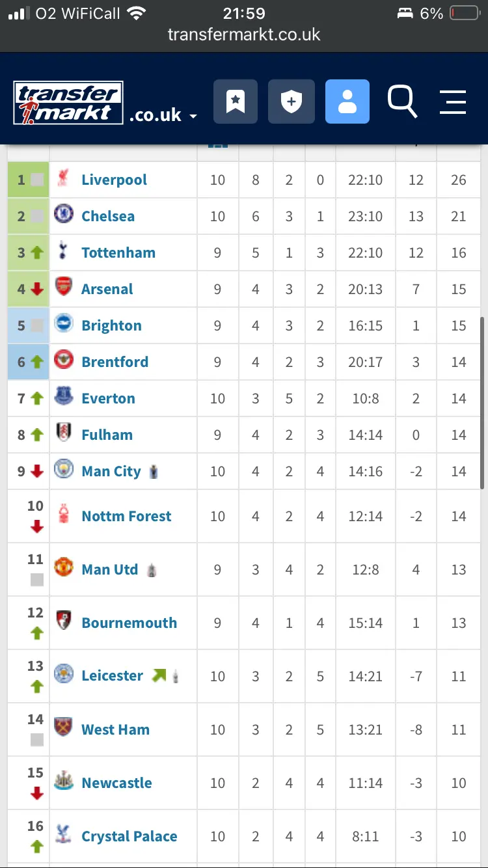Select the Nottm Forest team link

126,516
